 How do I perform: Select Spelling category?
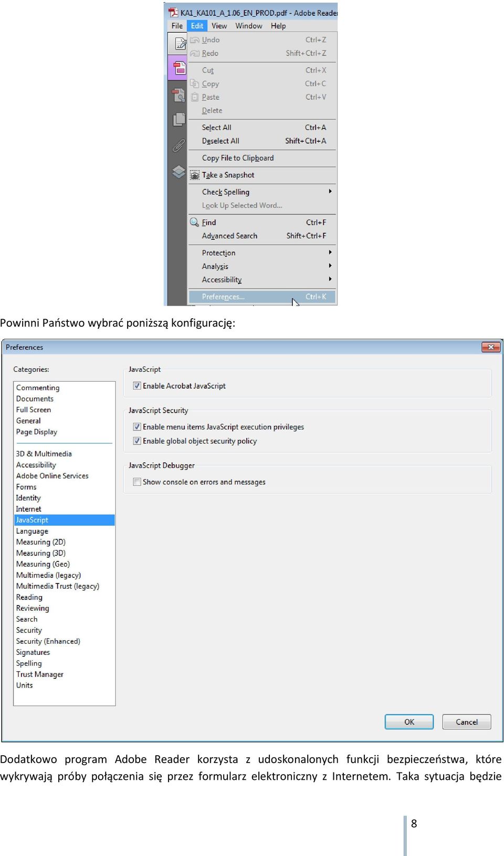[x=29, y=663]
